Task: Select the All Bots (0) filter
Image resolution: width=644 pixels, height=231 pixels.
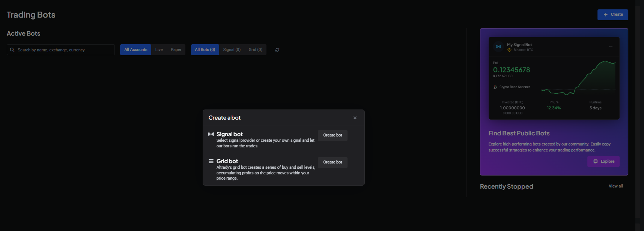Action: 205,50
